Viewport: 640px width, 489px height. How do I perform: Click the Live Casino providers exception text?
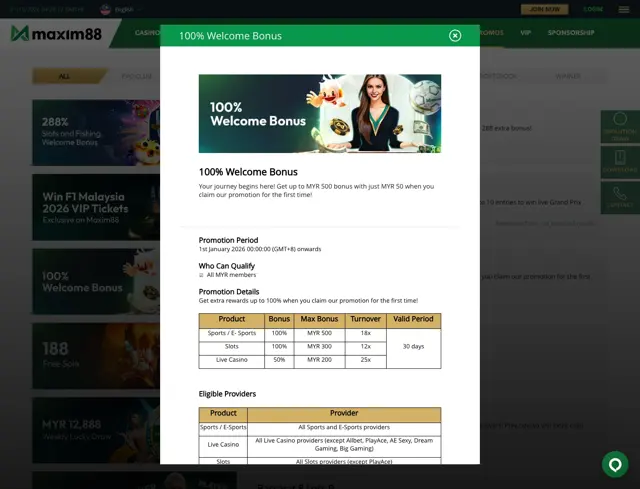[x=344, y=445]
